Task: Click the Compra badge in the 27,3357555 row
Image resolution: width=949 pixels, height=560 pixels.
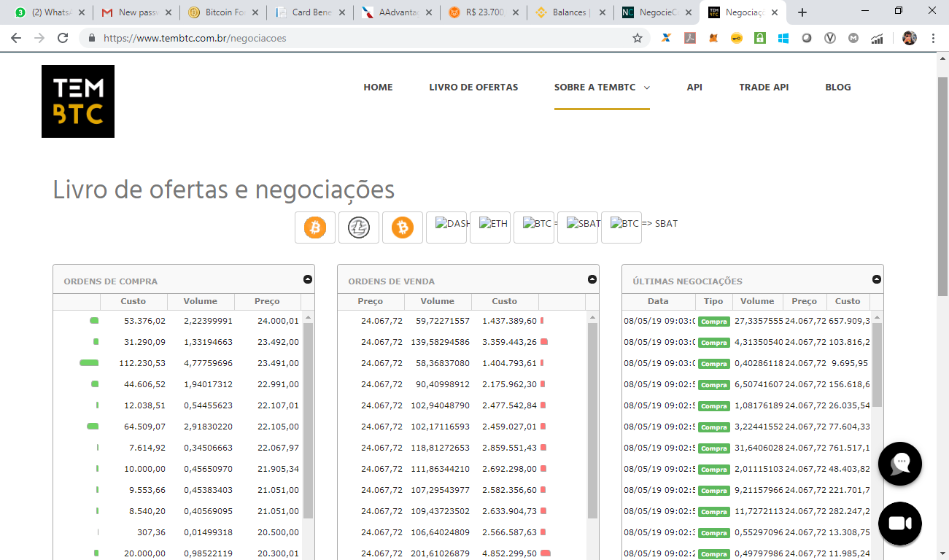Action: 714,322
